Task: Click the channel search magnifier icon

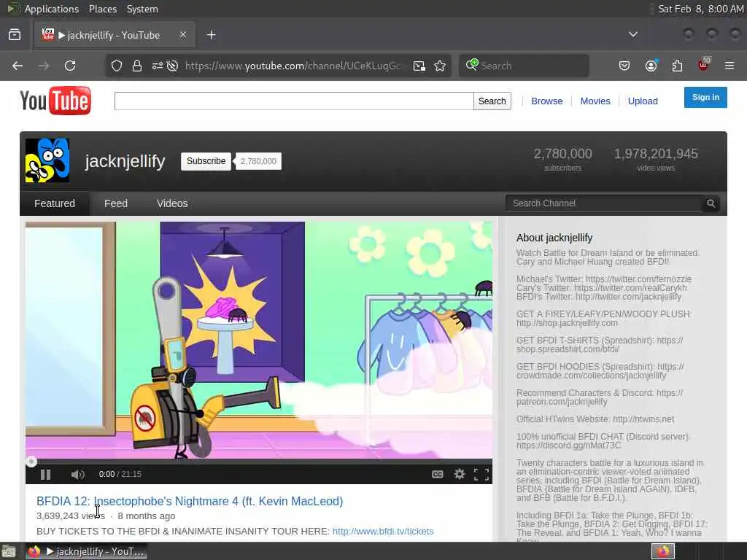Action: pos(711,203)
